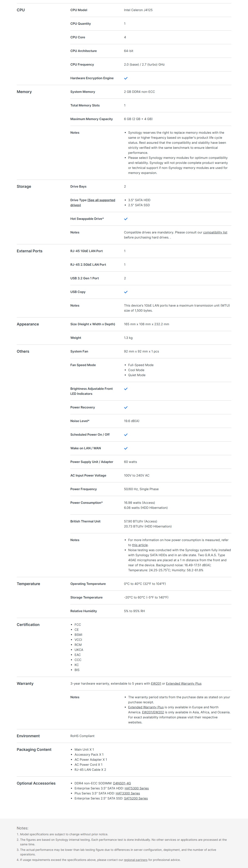Screen dimensions: 248x868
Task: Click the EW201/EW202 link in warranty notes
Action: coord(153,712)
